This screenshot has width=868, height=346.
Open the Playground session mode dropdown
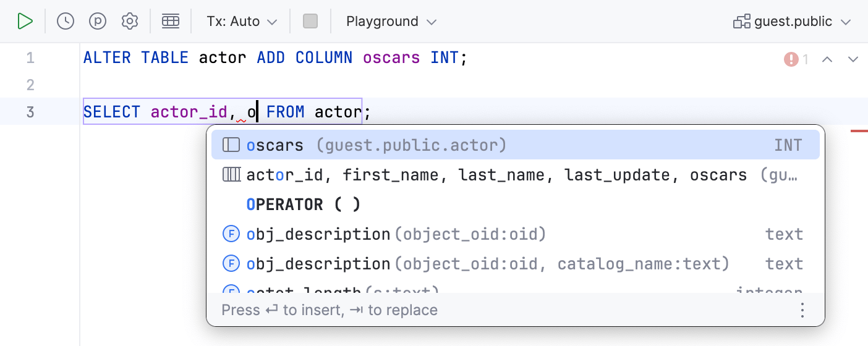391,22
